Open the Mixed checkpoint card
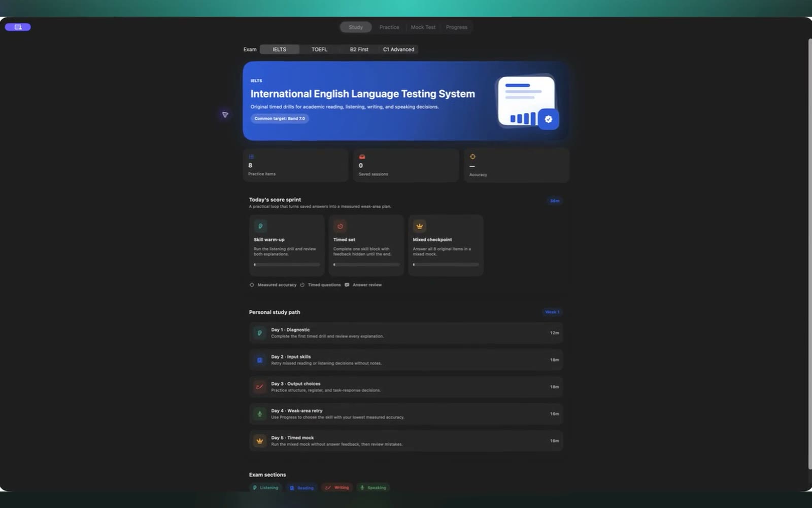Viewport: 812px width, 508px height. click(446, 245)
